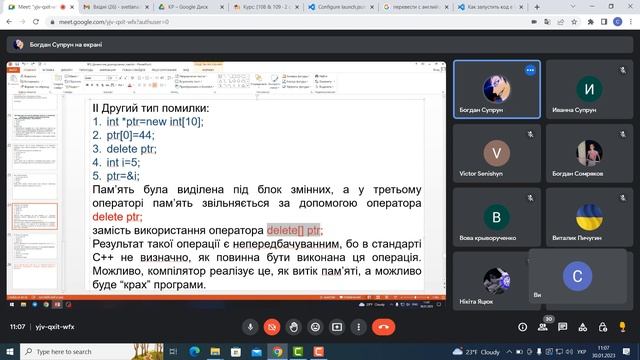Click your own self-view tile labeled Ви
The image size is (640, 360).
(x=578, y=276)
